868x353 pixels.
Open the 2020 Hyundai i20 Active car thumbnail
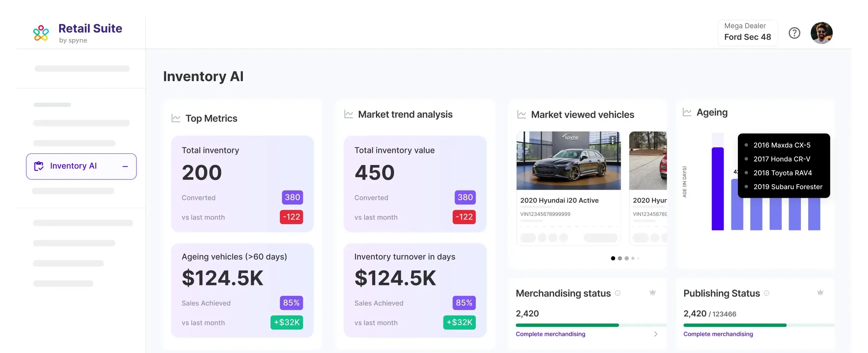[568, 160]
